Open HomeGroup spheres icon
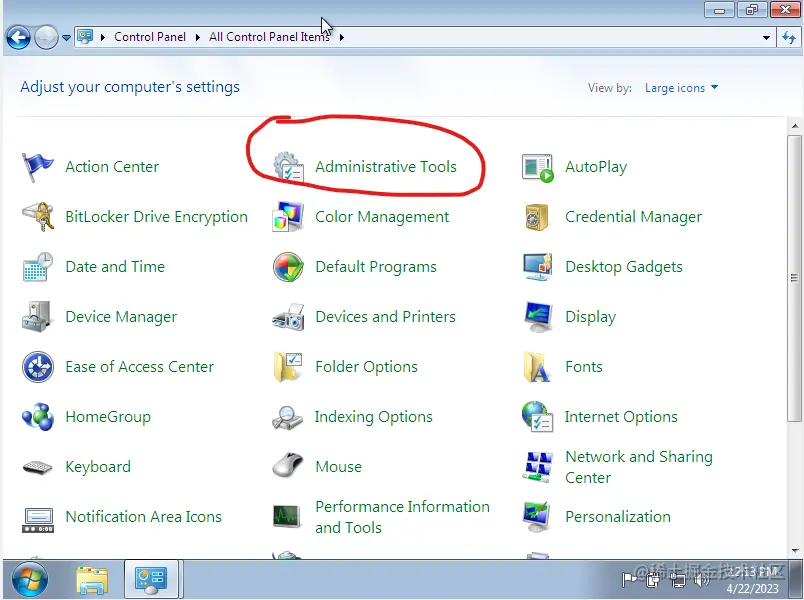The width and height of the screenshot is (804, 600). point(37,417)
